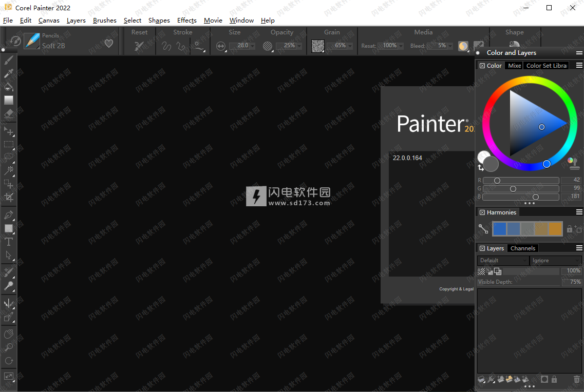The height and width of the screenshot is (392, 584).
Task: Close the Harmonies panel with its X box
Action: (482, 212)
